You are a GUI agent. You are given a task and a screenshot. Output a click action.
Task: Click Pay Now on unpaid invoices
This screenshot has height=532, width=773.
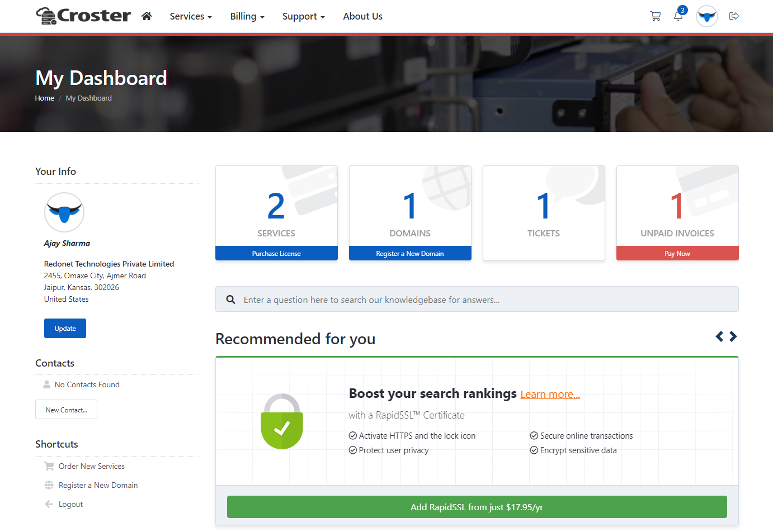tap(677, 254)
